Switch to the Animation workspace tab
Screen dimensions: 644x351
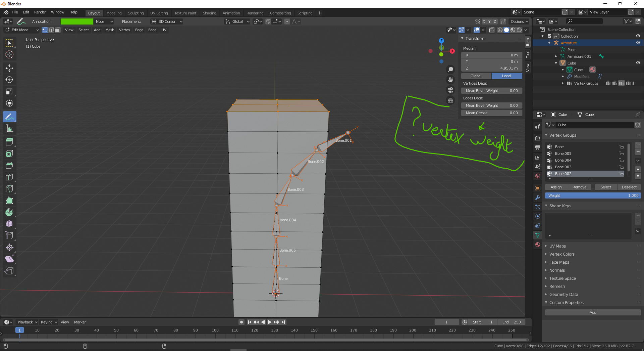(231, 13)
